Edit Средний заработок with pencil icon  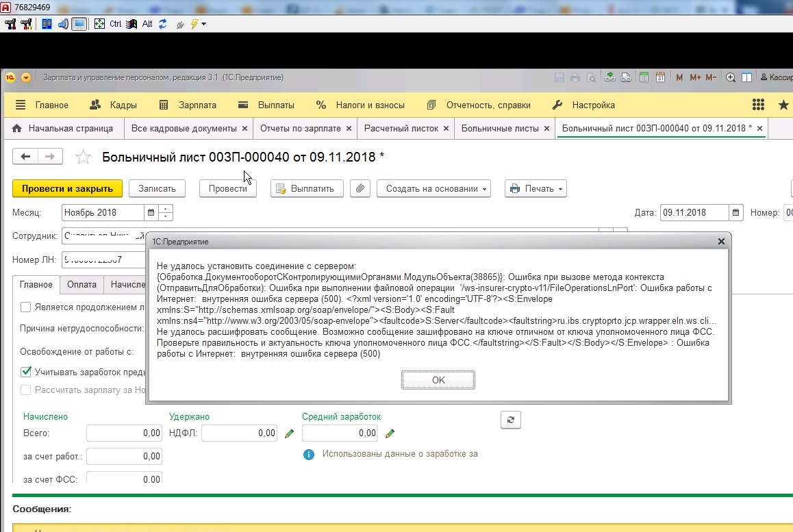(x=390, y=433)
